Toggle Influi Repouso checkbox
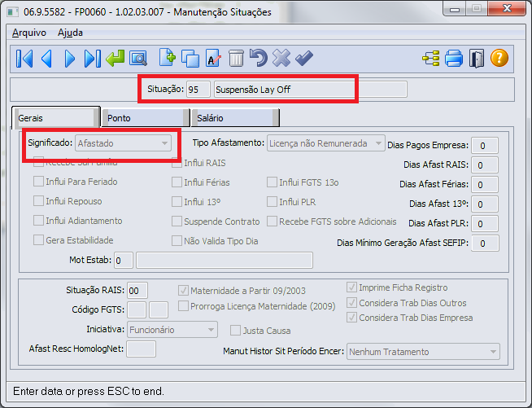 point(38,201)
